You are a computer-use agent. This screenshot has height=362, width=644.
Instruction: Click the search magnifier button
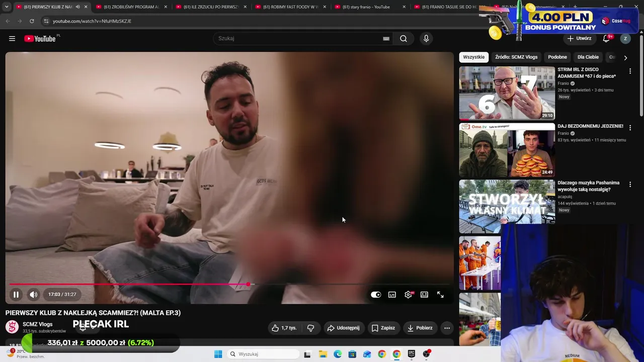coord(404,39)
